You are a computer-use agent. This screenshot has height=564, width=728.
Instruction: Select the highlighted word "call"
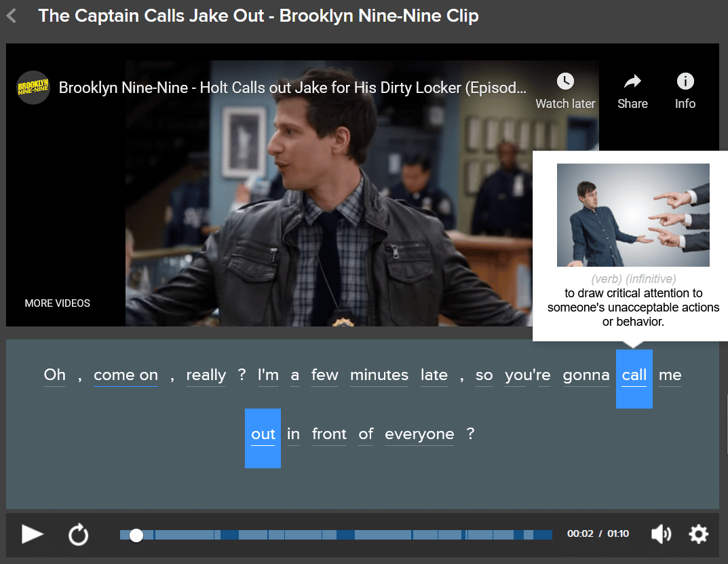point(634,377)
